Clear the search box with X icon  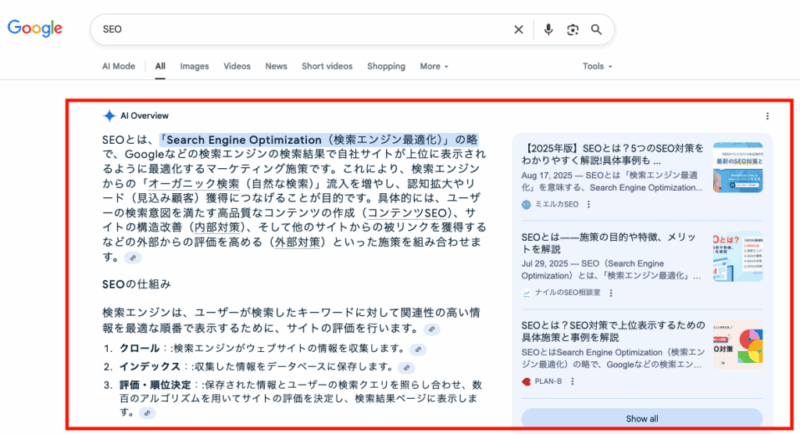click(518, 29)
